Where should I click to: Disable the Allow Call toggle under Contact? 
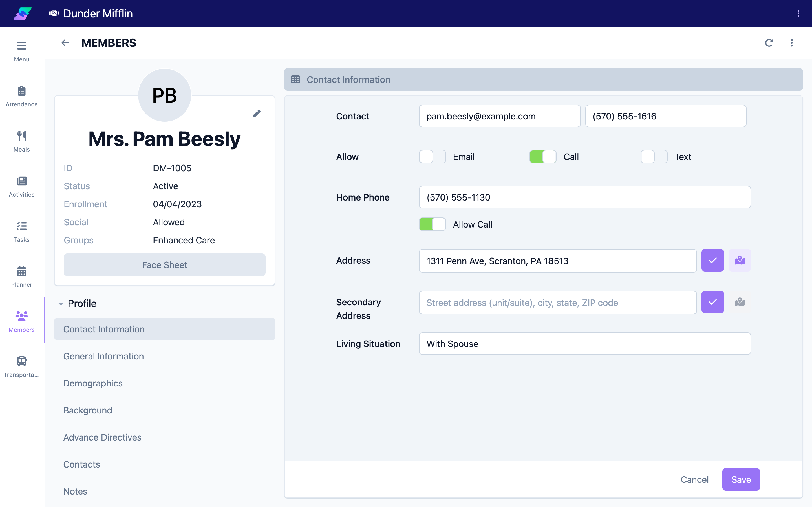tap(543, 157)
